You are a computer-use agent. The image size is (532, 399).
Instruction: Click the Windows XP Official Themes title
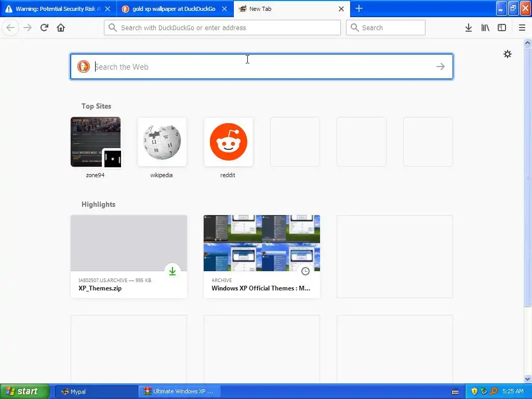point(261,288)
